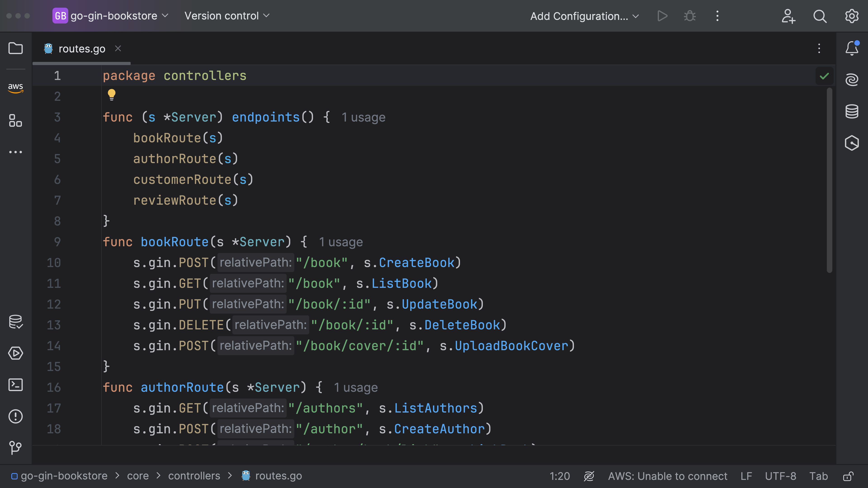
Task: Click controllers in the breadcrumb bar
Action: [x=194, y=476]
